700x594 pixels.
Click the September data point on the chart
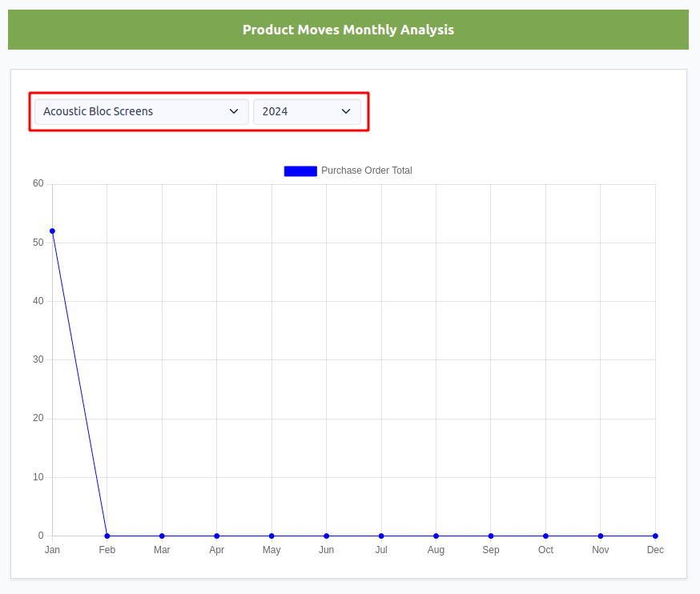(491, 536)
